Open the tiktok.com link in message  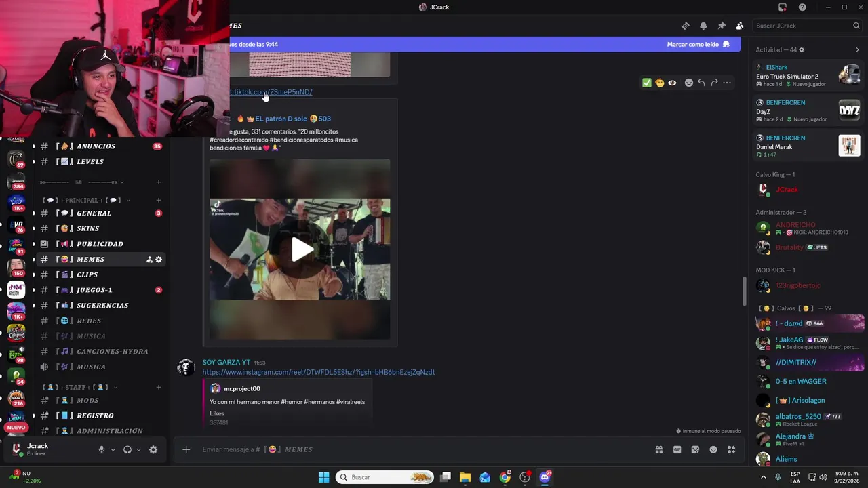271,91
